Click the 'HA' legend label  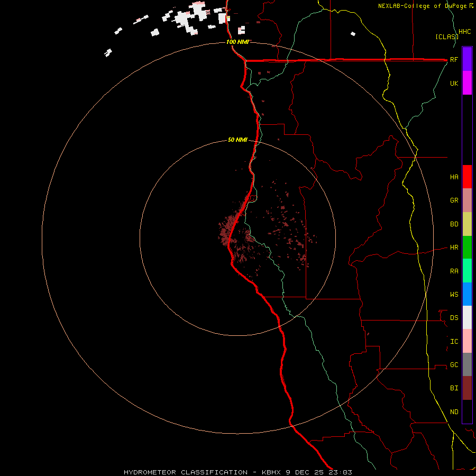click(454, 177)
